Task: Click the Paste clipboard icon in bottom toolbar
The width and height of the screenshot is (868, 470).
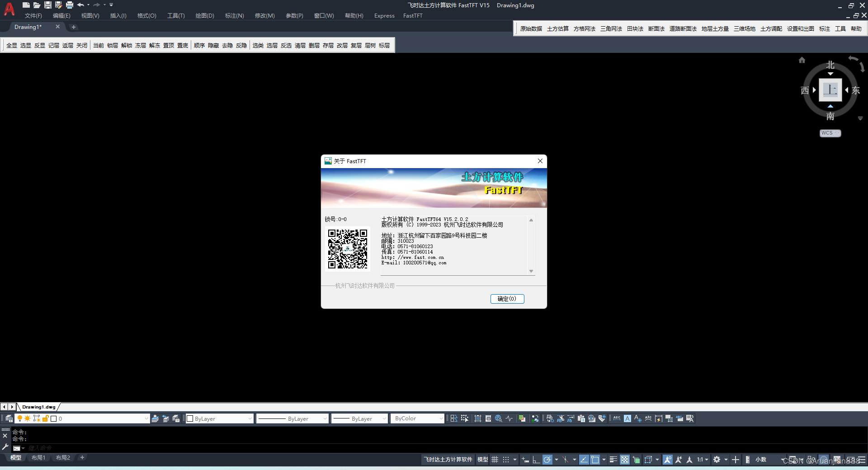Action: coord(581,418)
